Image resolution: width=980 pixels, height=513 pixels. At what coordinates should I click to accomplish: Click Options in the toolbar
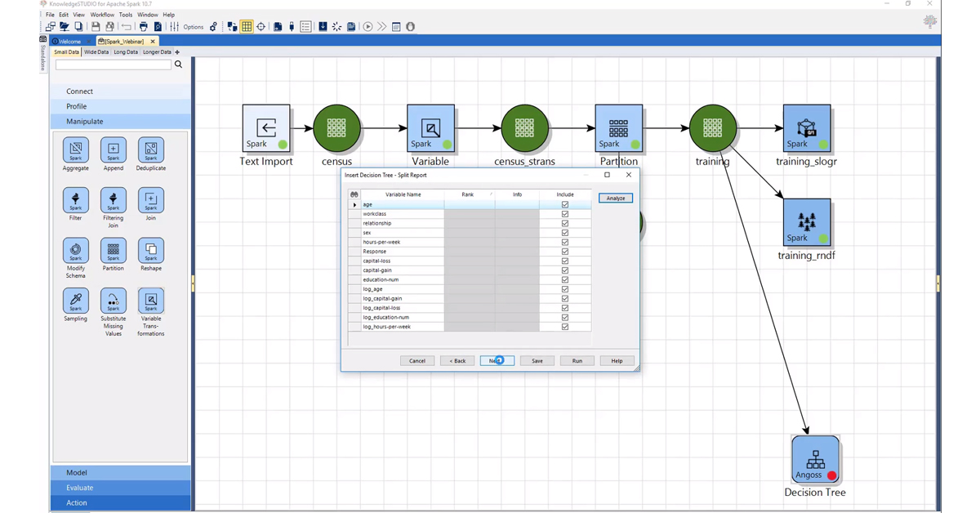click(x=194, y=27)
